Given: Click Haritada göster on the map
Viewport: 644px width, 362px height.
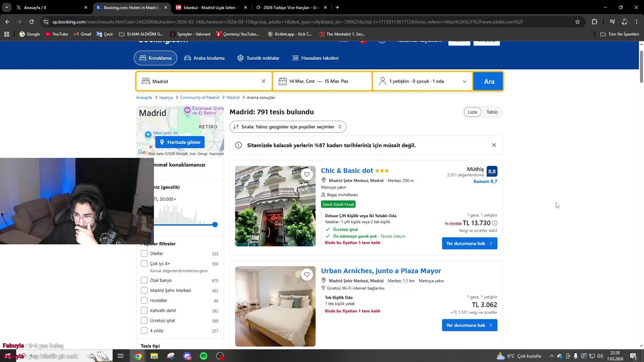Looking at the screenshot, I should click(x=180, y=142).
